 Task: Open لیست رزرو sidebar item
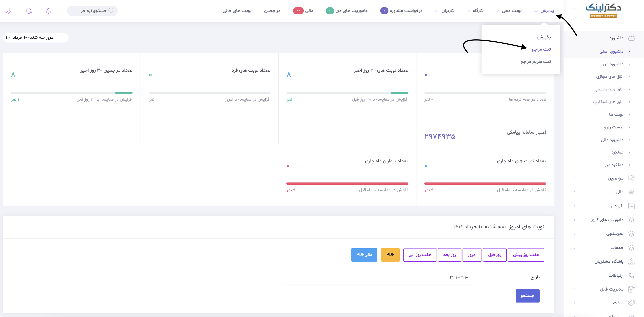coord(614,127)
